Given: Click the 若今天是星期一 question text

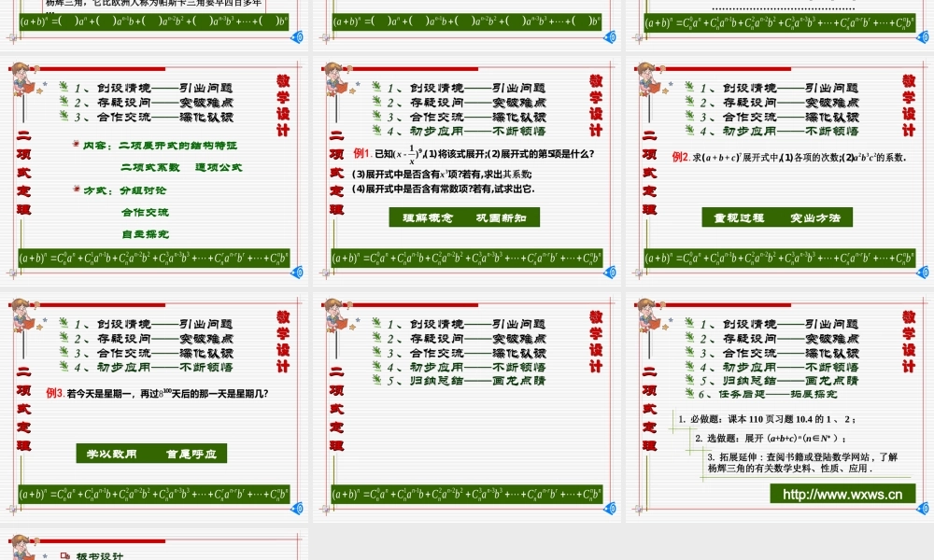Looking at the screenshot, I should (x=167, y=393).
